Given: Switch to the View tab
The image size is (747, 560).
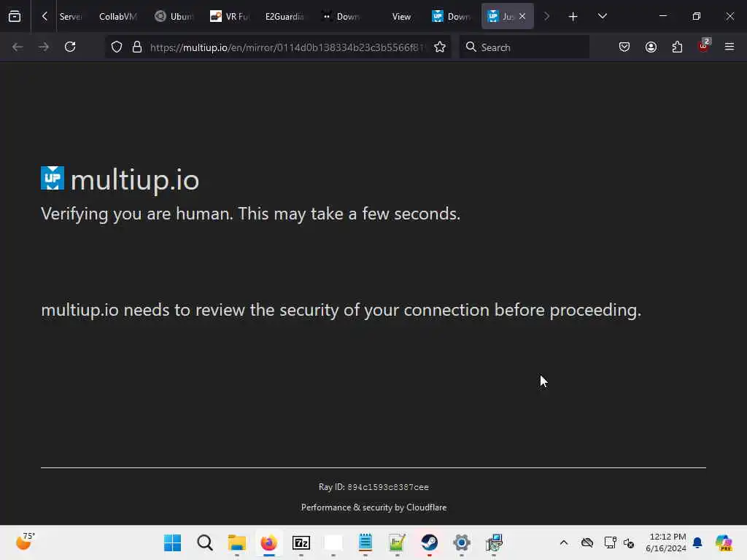Looking at the screenshot, I should [x=401, y=17].
